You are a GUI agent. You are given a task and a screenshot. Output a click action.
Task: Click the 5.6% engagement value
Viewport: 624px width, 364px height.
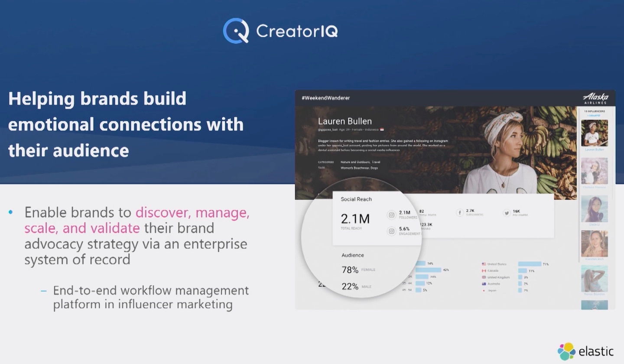[x=404, y=229]
